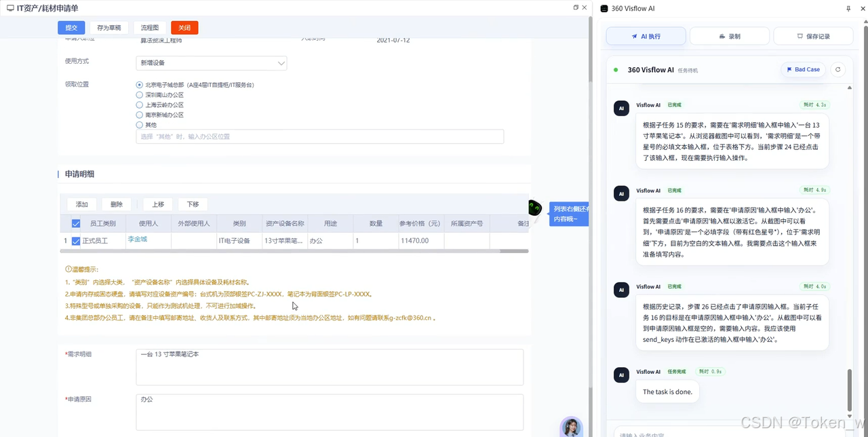Select 上海云岭办公区 radio option
This screenshot has width=868, height=437.
(140, 105)
